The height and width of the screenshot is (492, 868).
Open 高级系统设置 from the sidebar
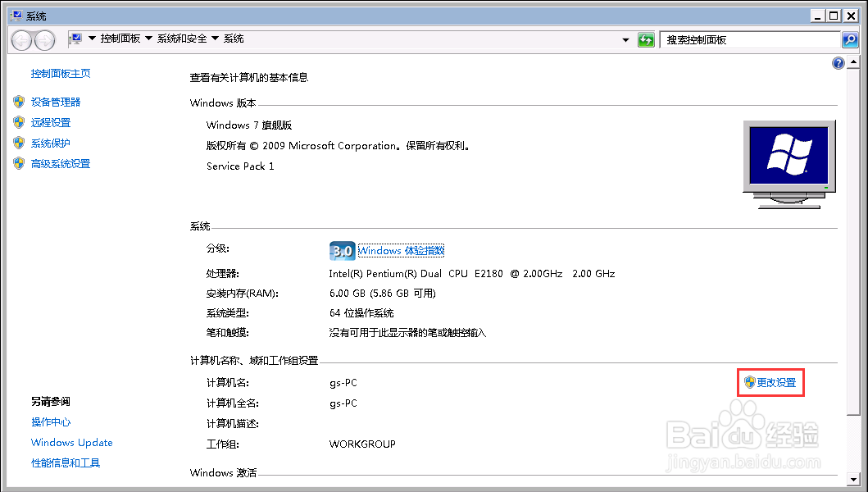[59, 163]
